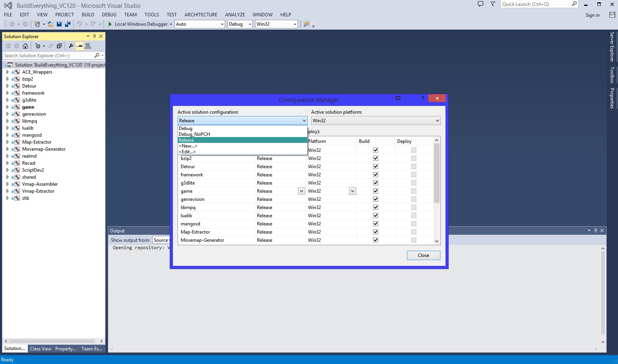This screenshot has height=364, width=618.
Task: Click Sign in link
Action: click(592, 15)
